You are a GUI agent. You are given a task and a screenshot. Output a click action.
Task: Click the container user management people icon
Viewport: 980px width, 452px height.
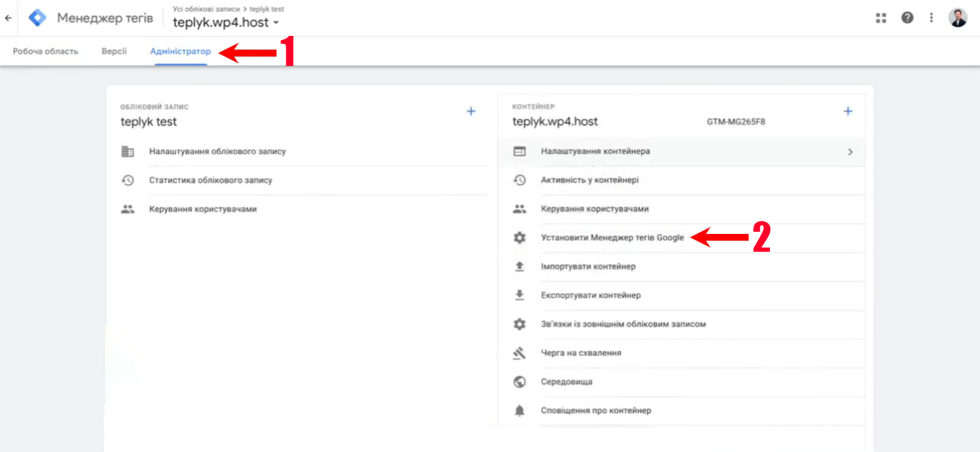pyautogui.click(x=520, y=209)
